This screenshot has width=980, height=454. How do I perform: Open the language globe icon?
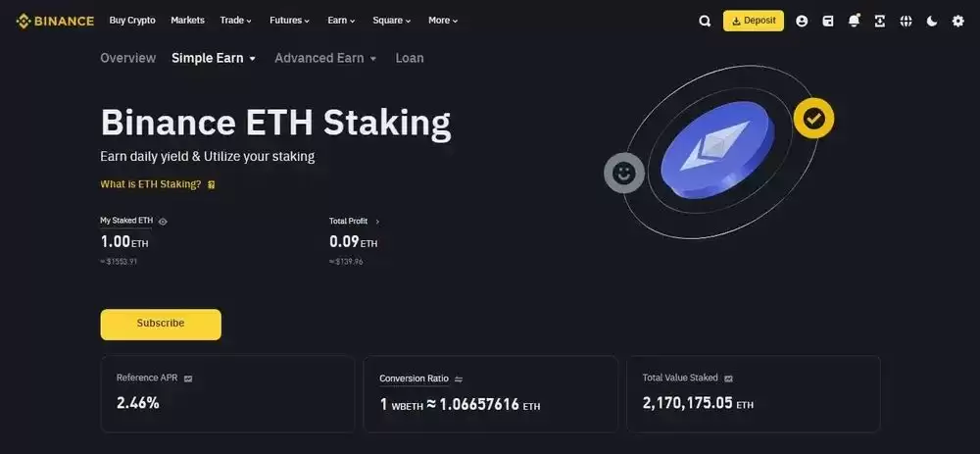point(906,21)
